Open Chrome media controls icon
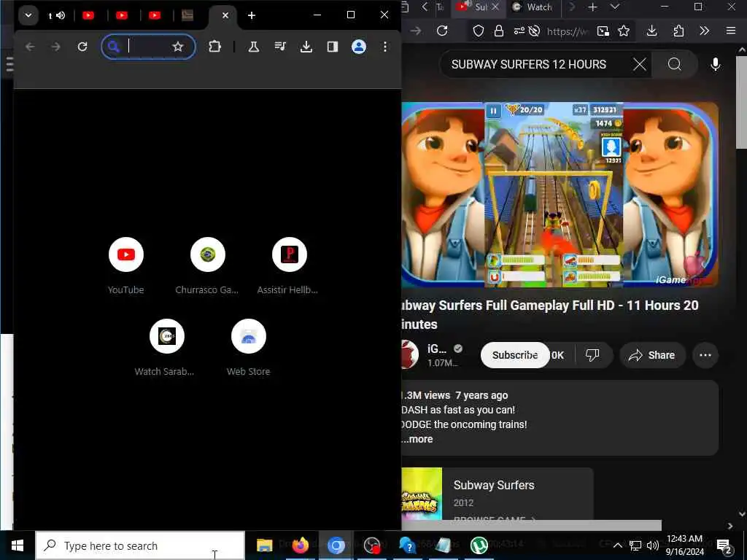The width and height of the screenshot is (747, 560). click(280, 47)
